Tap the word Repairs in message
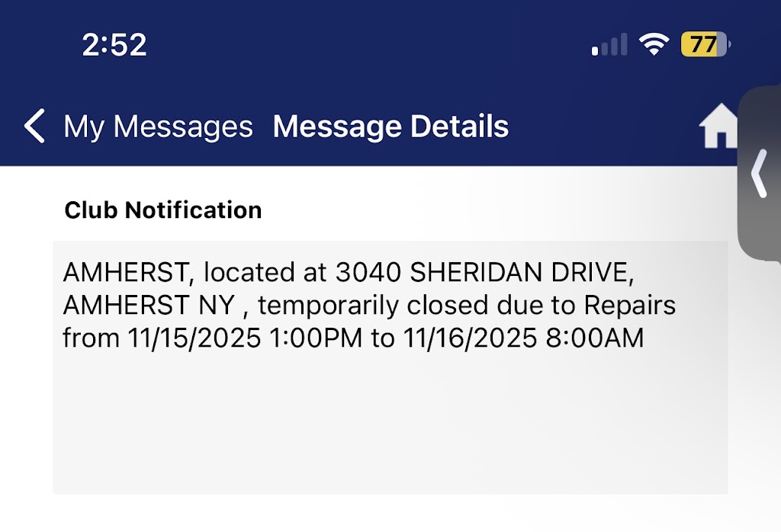781x532 pixels. click(x=630, y=306)
